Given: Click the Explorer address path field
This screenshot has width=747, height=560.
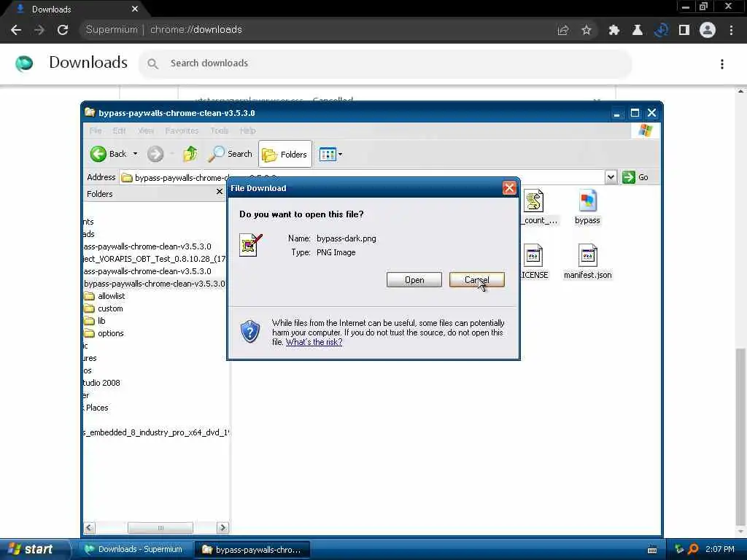Looking at the screenshot, I should [362, 177].
